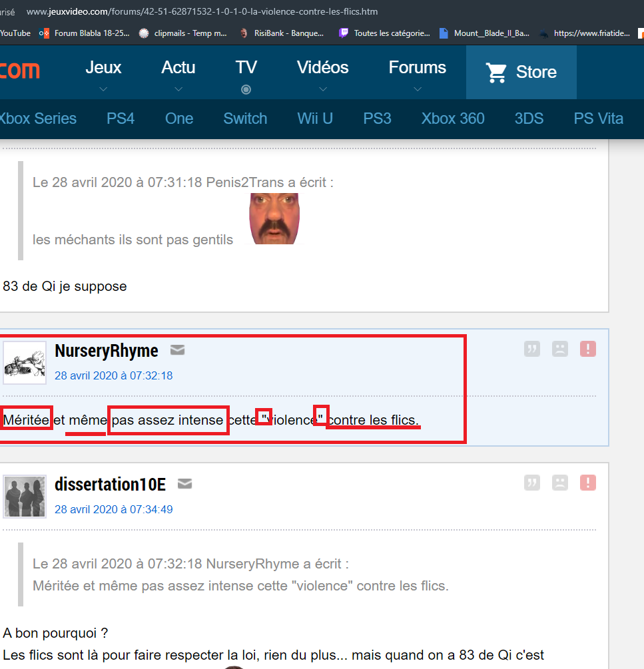Open YouTube bookmark
The width and height of the screenshot is (644, 669).
[15, 33]
